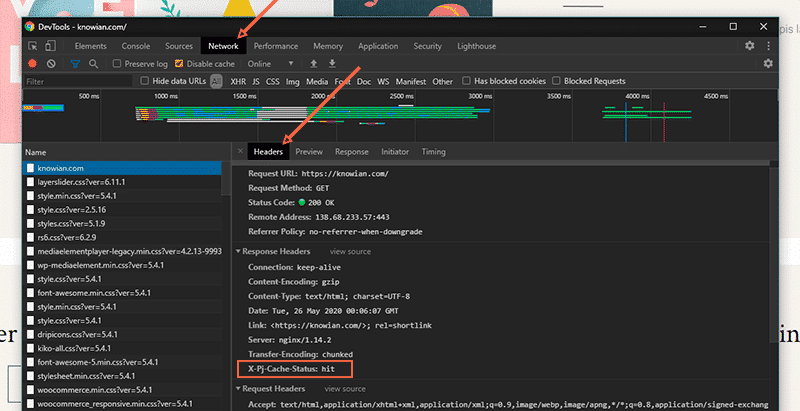Switch to the Console tab
This screenshot has height=411, width=800.
tap(136, 46)
